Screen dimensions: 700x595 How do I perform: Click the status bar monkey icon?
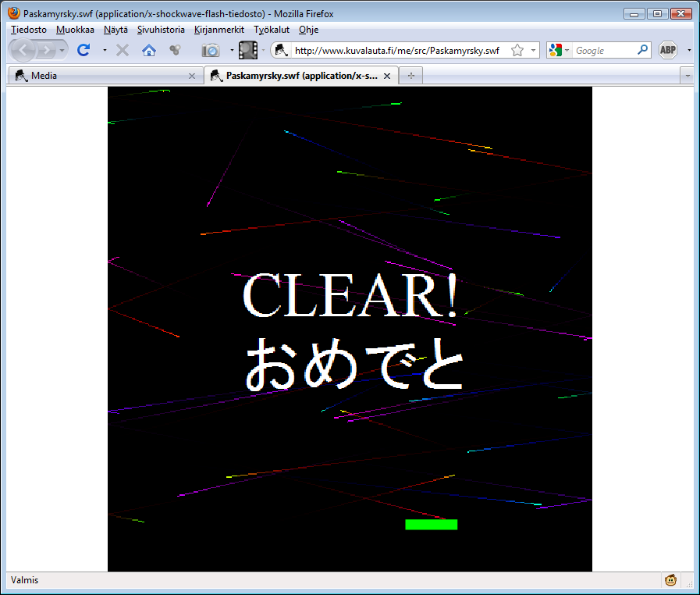(x=670, y=580)
